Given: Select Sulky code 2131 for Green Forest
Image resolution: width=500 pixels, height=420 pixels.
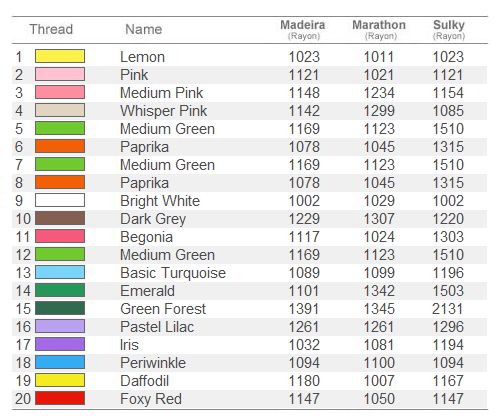Looking at the screenshot, I should pyautogui.click(x=448, y=309).
